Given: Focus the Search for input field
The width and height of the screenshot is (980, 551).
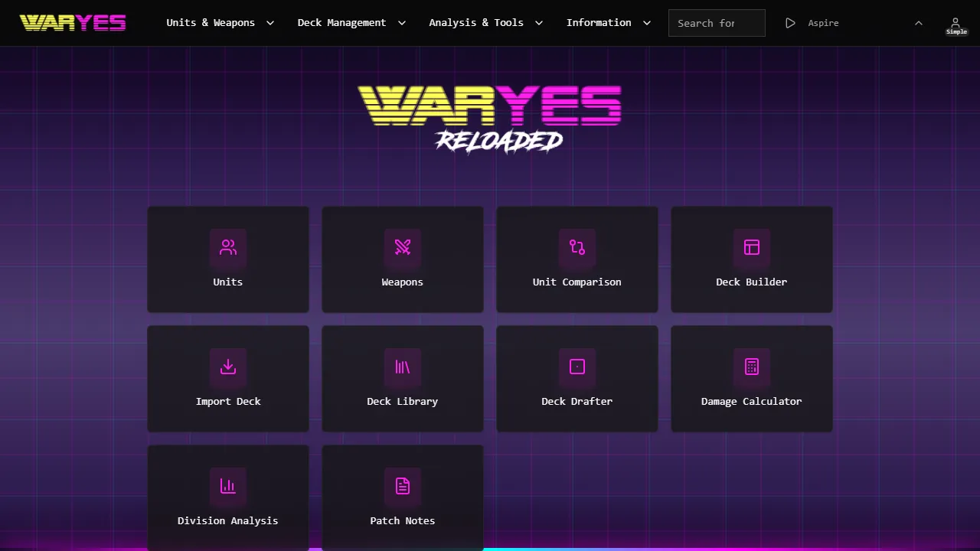Looking at the screenshot, I should pos(717,23).
